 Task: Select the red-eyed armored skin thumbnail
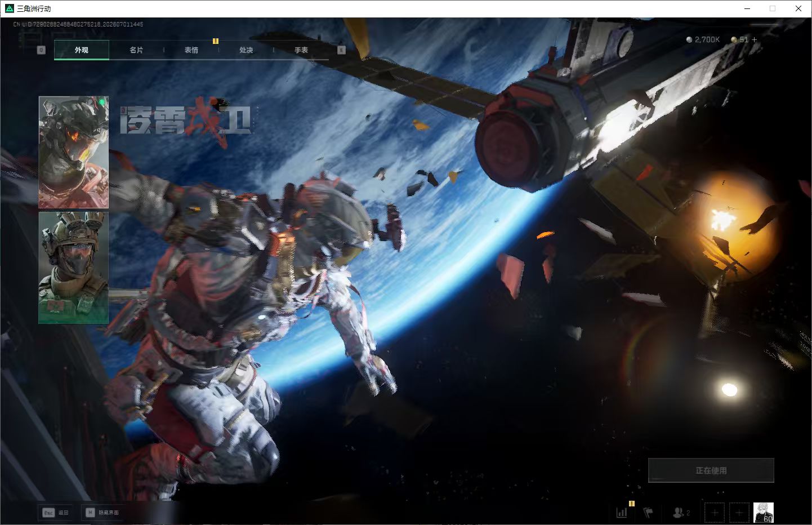click(x=73, y=152)
